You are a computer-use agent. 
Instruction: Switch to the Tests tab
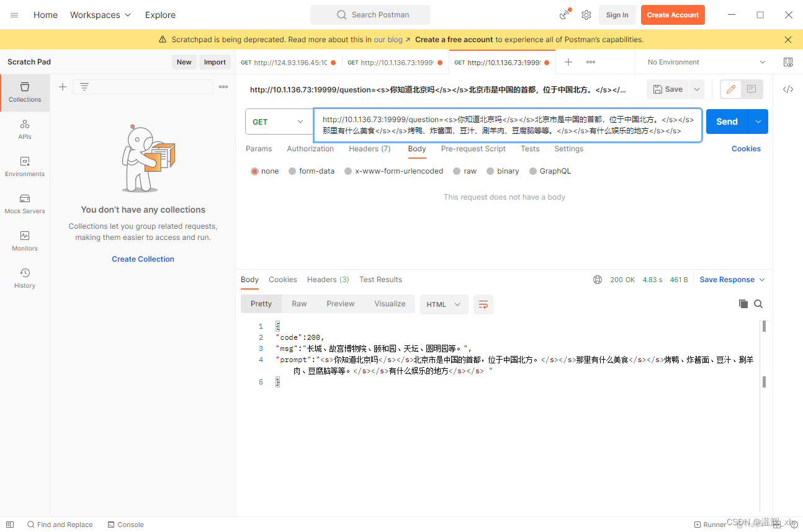tap(530, 149)
